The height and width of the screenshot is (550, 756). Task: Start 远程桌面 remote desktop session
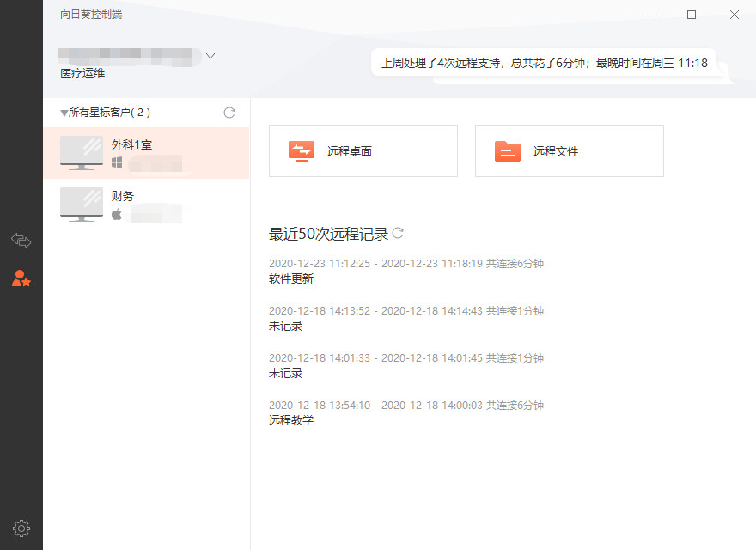(363, 151)
